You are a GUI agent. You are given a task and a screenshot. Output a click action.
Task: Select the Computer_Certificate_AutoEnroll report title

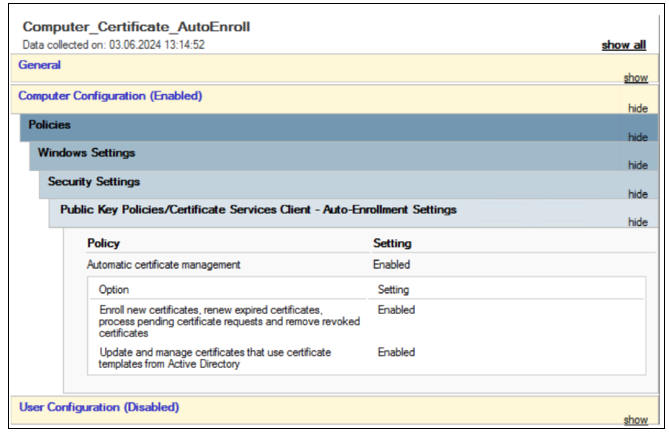136,26
